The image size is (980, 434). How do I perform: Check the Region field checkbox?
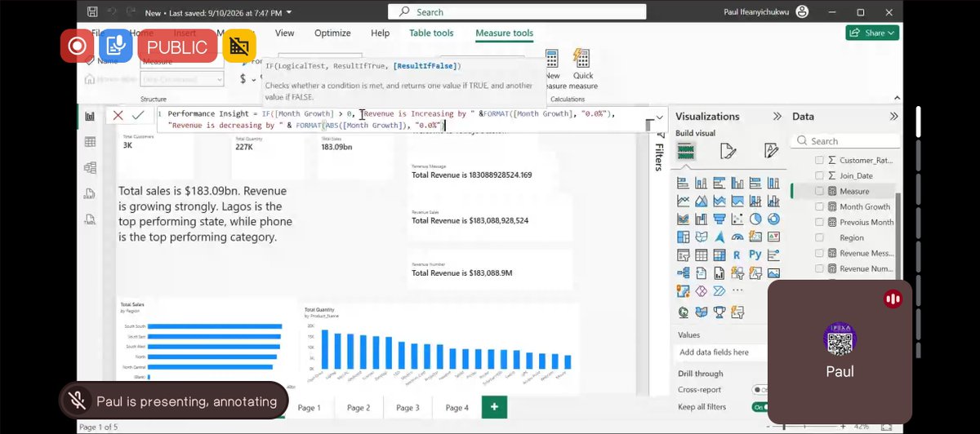[x=819, y=237]
